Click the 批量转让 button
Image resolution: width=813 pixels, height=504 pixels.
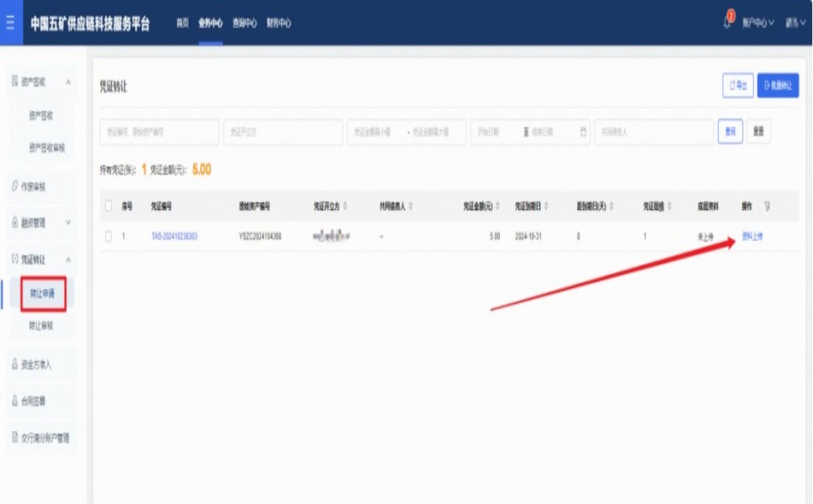click(778, 86)
